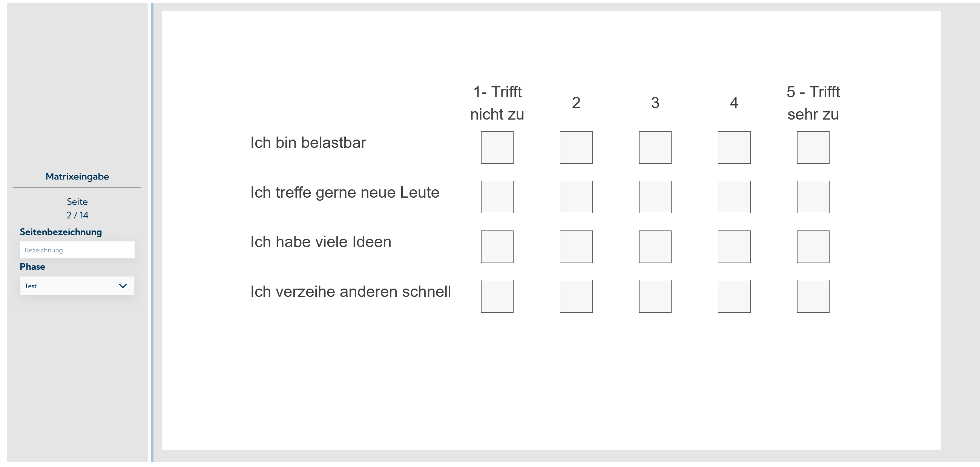The height and width of the screenshot is (467, 980).
Task: Open the Phase dropdown showing 'Test'
Action: click(x=72, y=286)
